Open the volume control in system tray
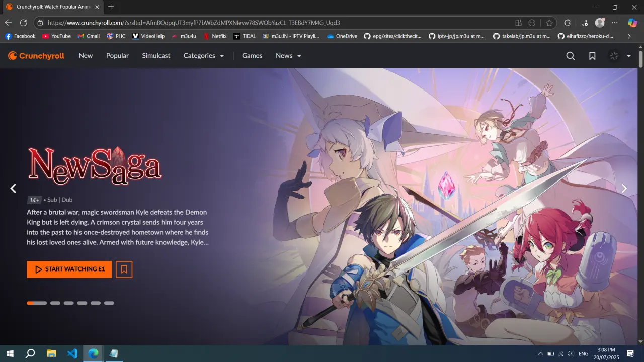644x362 pixels. (x=571, y=354)
